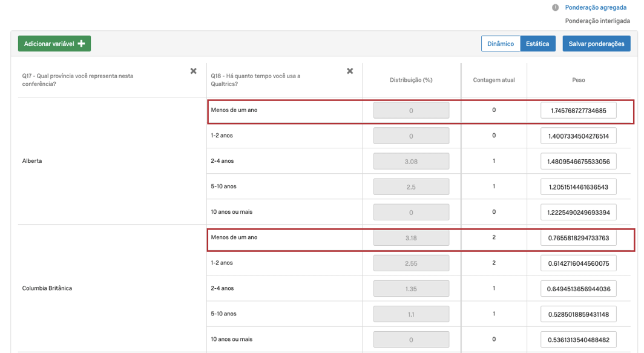
Task: Select the Ponderação interligada option
Action: click(597, 21)
